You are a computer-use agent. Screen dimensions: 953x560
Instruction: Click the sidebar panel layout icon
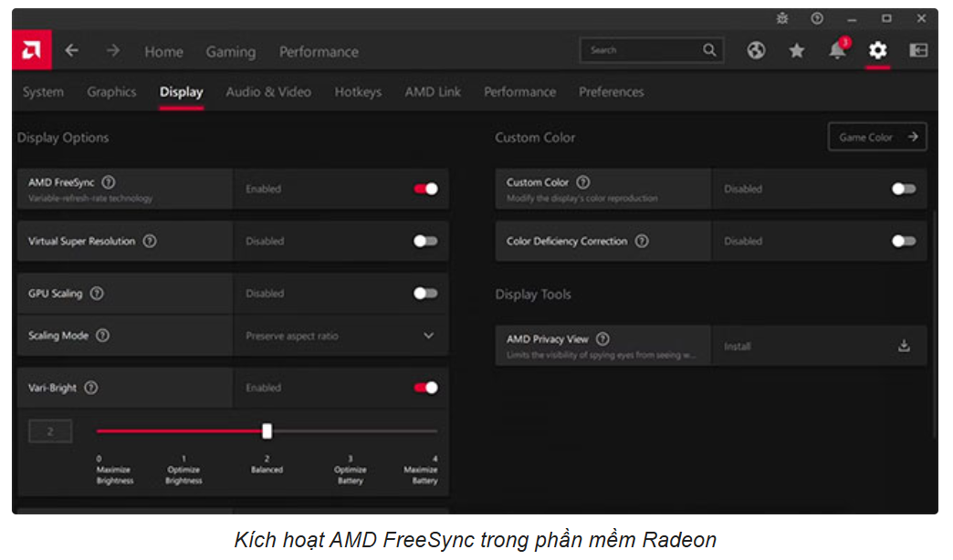click(918, 51)
